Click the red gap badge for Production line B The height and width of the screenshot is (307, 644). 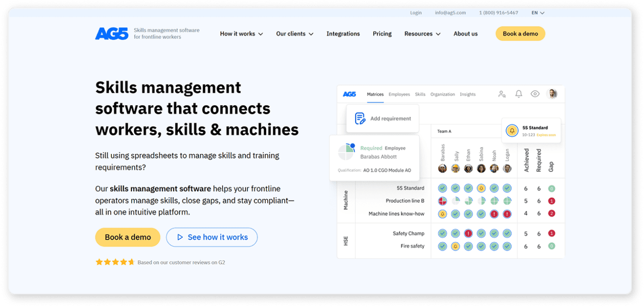tap(551, 201)
